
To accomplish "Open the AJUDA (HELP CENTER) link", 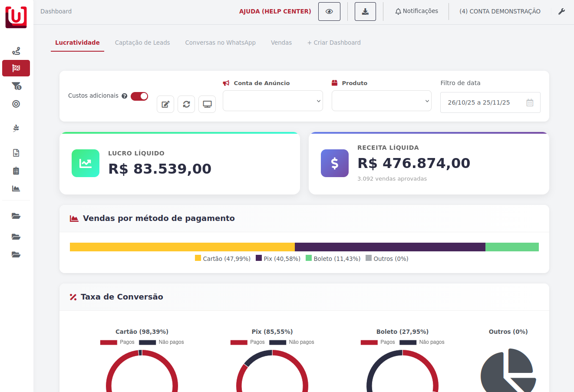I will (275, 11).
